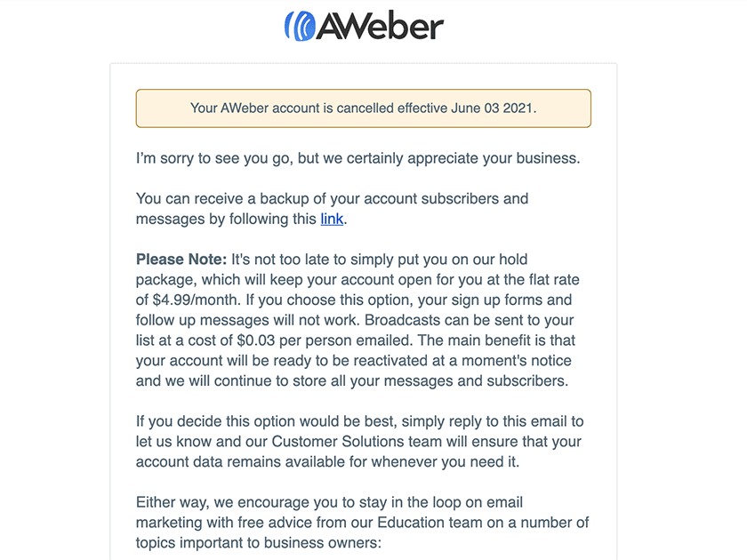Click the yellow account cancelled notice banner
Image resolution: width=747 pixels, height=560 pixels.
tap(364, 108)
